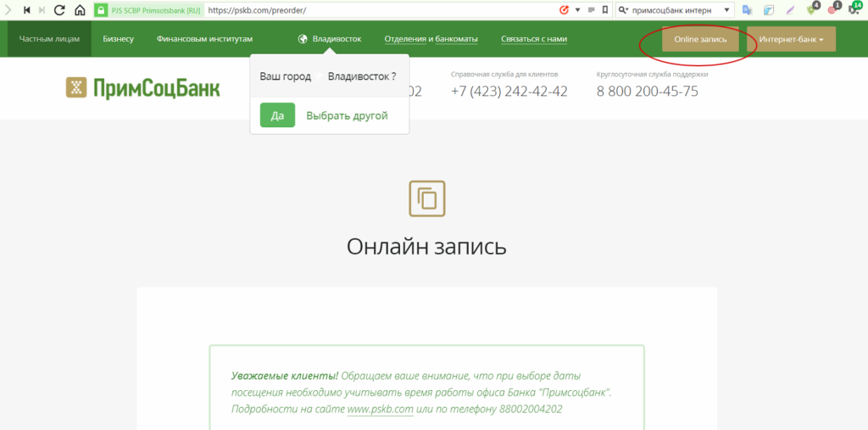Click the PrimSocBank logo
868x430 pixels.
[x=142, y=87]
